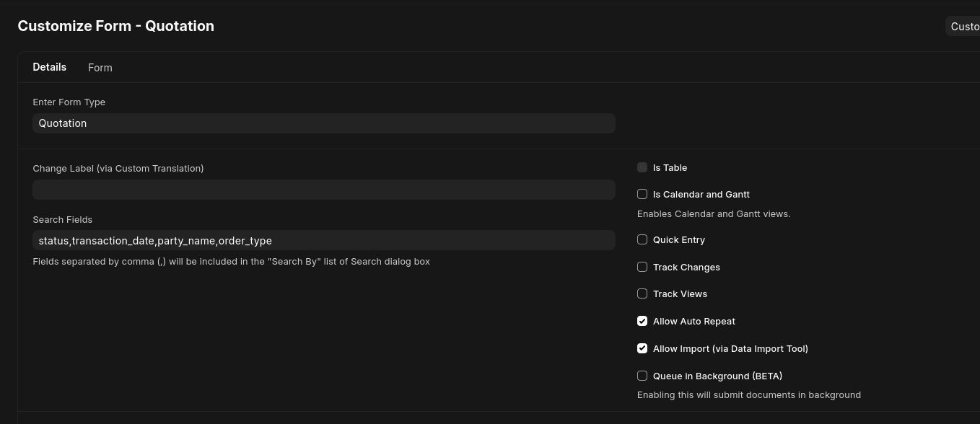The width and height of the screenshot is (980, 424).
Task: Click the Search Fields label text
Action: [63, 220]
